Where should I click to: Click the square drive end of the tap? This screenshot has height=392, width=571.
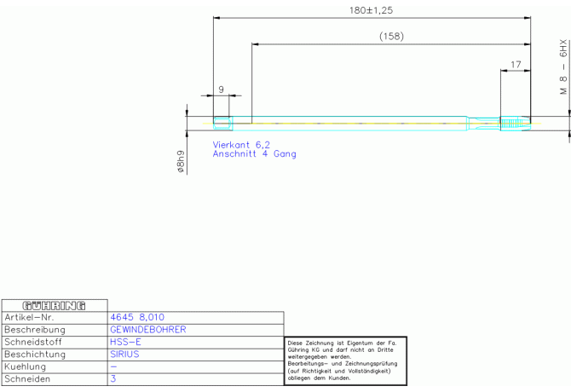pyautogui.click(x=222, y=123)
